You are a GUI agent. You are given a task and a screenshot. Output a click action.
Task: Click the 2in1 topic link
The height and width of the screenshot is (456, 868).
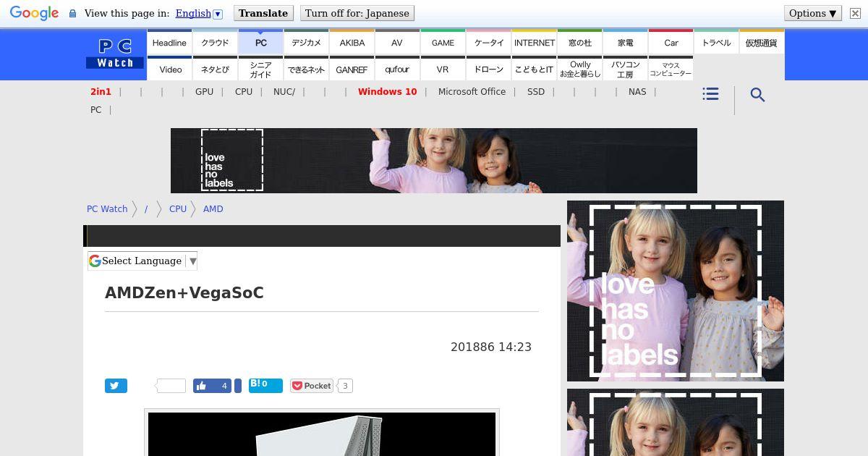(x=101, y=92)
